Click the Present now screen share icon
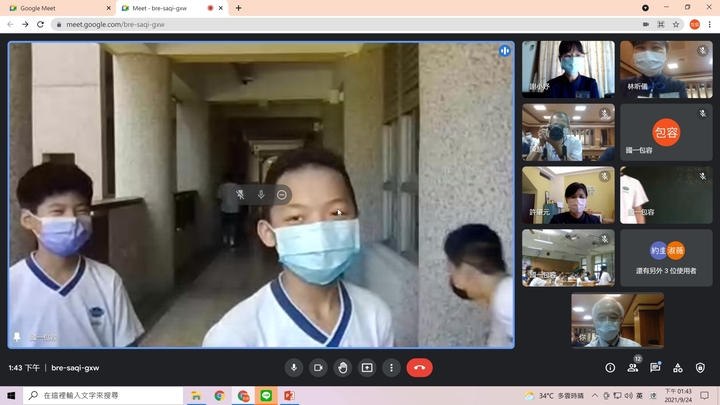 tap(367, 368)
